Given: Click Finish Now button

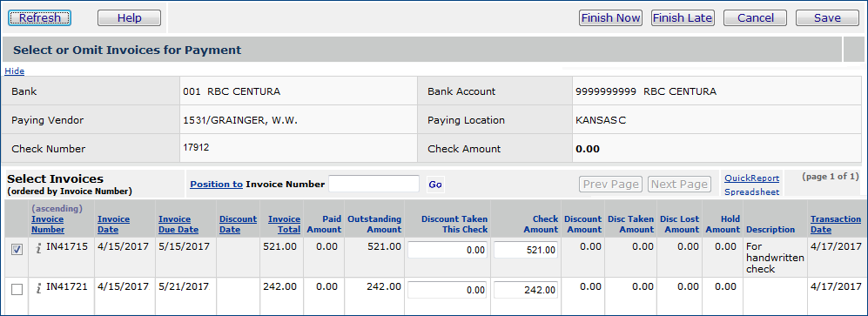Looking at the screenshot, I should click(x=610, y=17).
